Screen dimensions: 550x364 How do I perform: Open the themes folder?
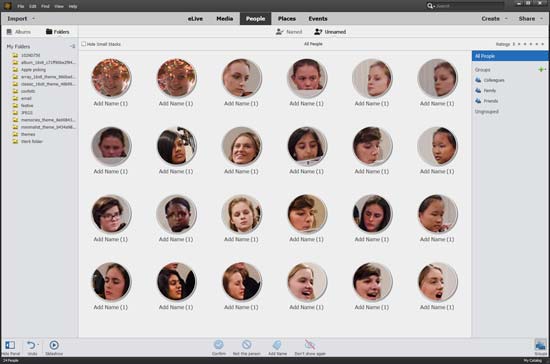(x=28, y=134)
